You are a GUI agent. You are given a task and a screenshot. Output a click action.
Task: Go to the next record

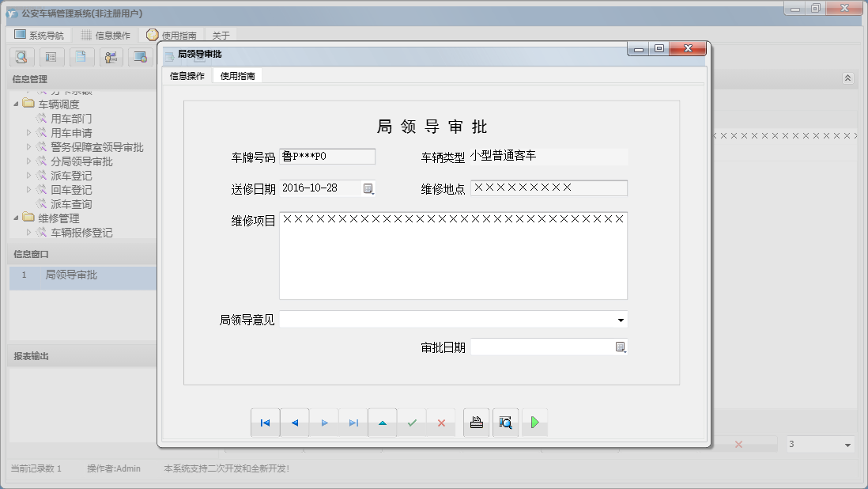pos(324,423)
